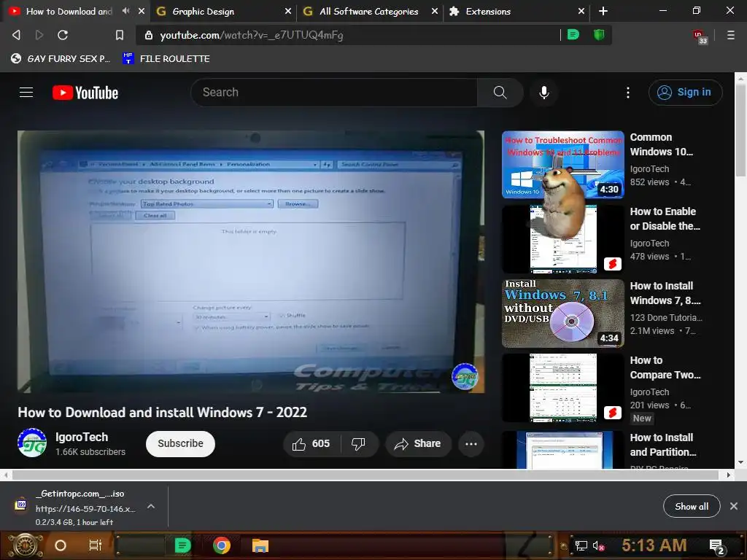747x560 pixels.
Task: Close the downloads bar
Action: tap(734, 506)
